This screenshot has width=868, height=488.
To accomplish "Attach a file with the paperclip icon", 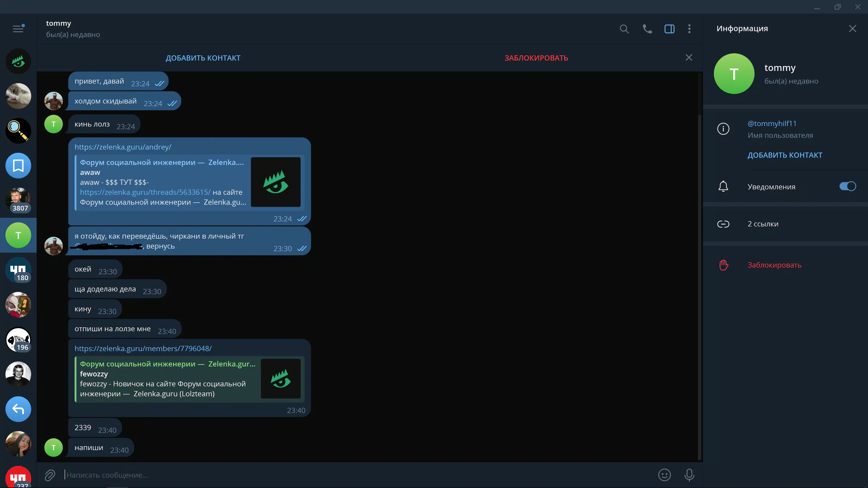I will click(50, 475).
